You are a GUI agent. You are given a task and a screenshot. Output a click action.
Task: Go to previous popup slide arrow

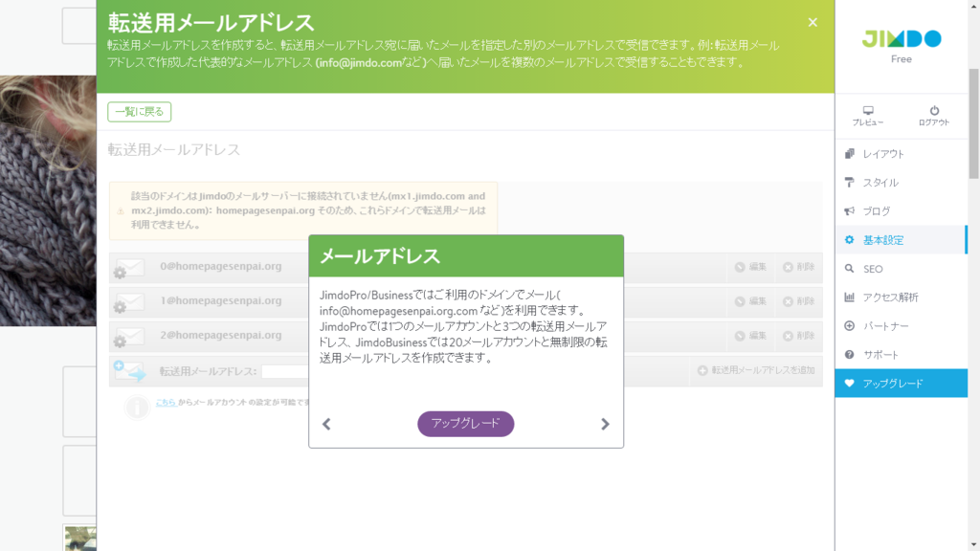326,424
